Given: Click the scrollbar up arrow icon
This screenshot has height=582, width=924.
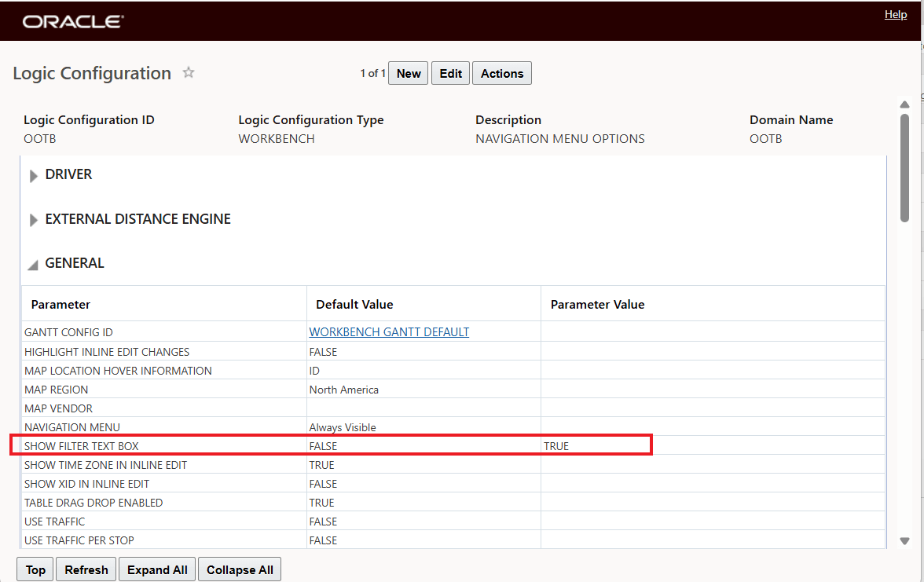Looking at the screenshot, I should [x=904, y=103].
